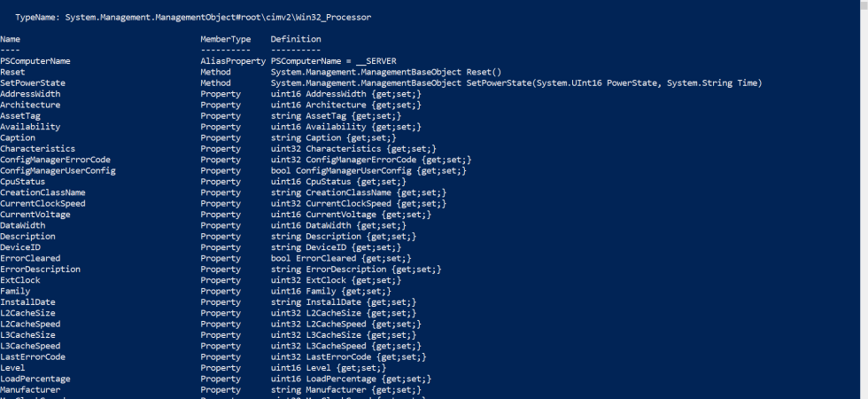Click the Definition column header
This screenshot has height=399, width=868.
[x=296, y=39]
